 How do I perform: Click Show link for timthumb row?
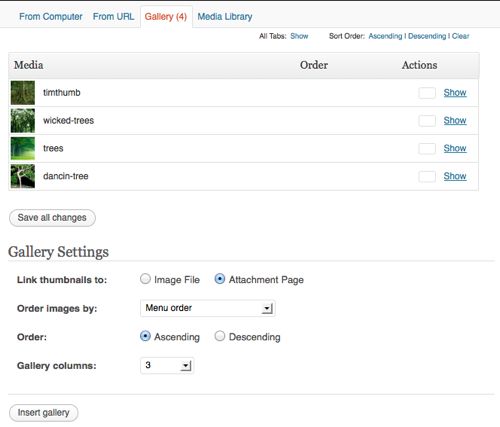[455, 93]
